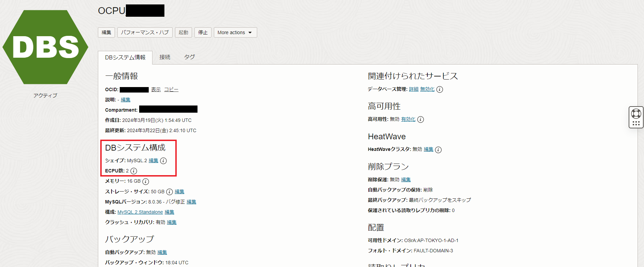The image size is (644, 267).
Task: Click バックアップ・ウィンドウ 18:04 UTC value
Action: coord(177,263)
